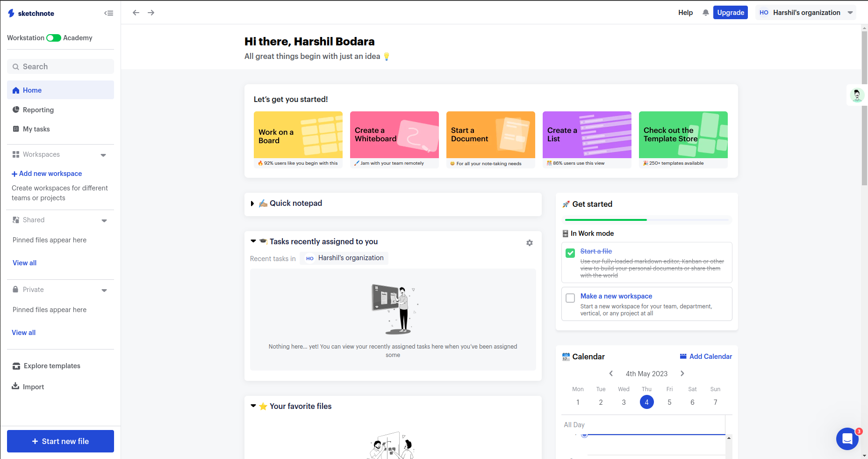This screenshot has height=459, width=868.
Task: Open the Home menu item
Action: tap(60, 90)
